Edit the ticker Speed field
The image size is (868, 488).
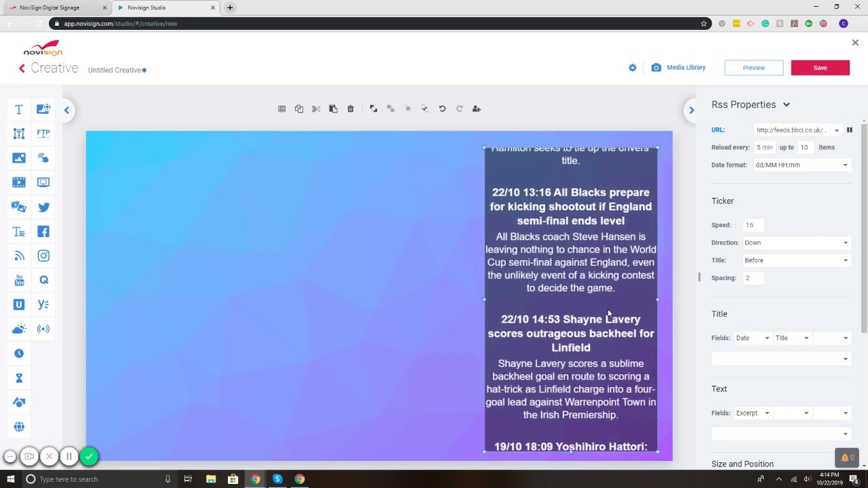[x=753, y=225]
